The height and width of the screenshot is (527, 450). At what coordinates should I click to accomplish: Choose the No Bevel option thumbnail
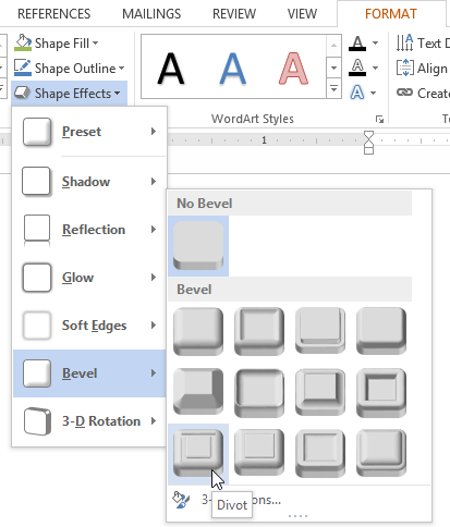[x=198, y=246]
